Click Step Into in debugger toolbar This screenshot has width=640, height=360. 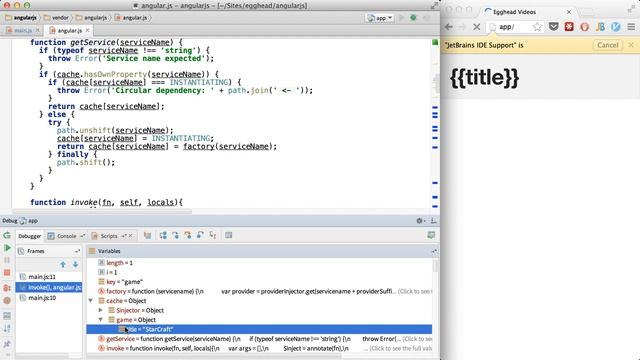pyautogui.click(x=175, y=236)
